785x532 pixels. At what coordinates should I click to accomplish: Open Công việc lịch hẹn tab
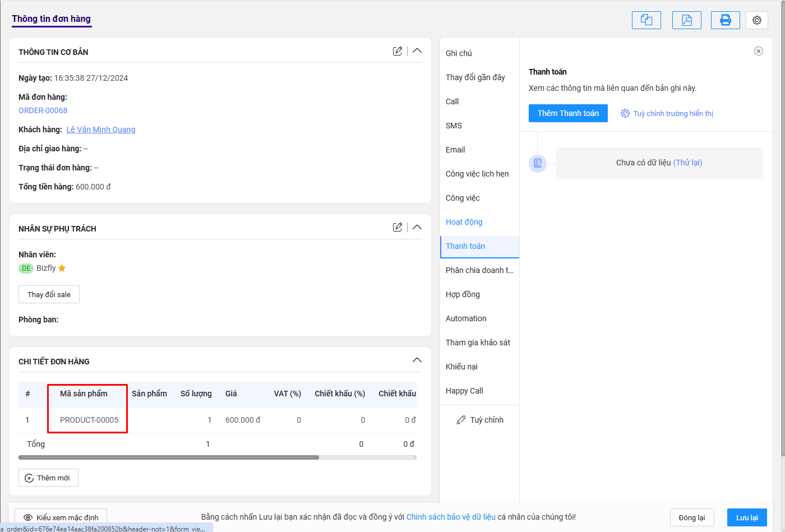[x=477, y=174]
